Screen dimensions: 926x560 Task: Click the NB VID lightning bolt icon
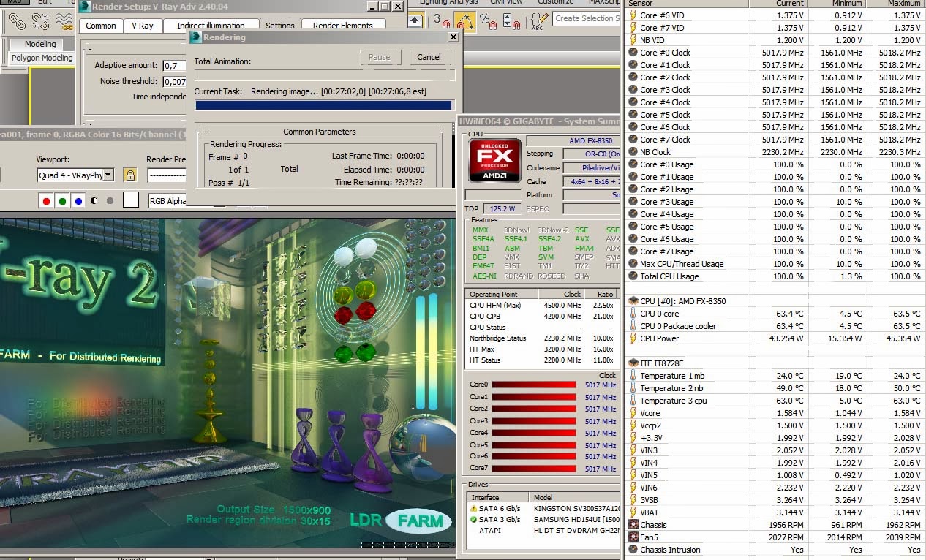coord(633,40)
